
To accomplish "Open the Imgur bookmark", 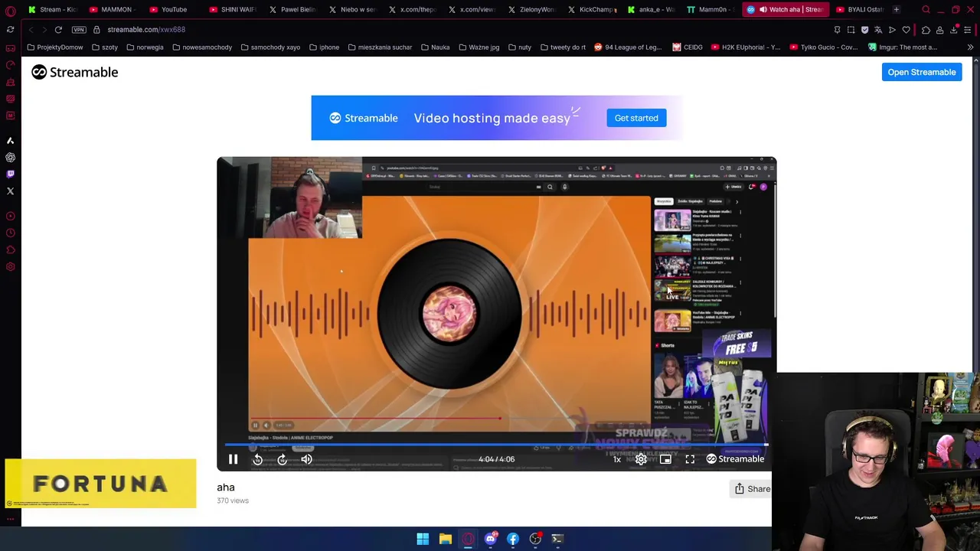I will click(x=903, y=47).
